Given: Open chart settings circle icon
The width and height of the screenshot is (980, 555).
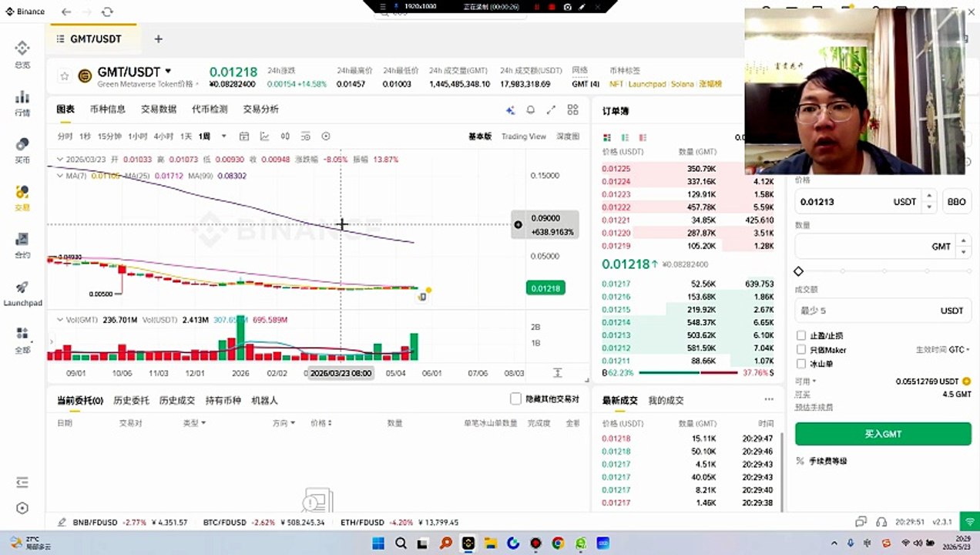Looking at the screenshot, I should pos(326,136).
